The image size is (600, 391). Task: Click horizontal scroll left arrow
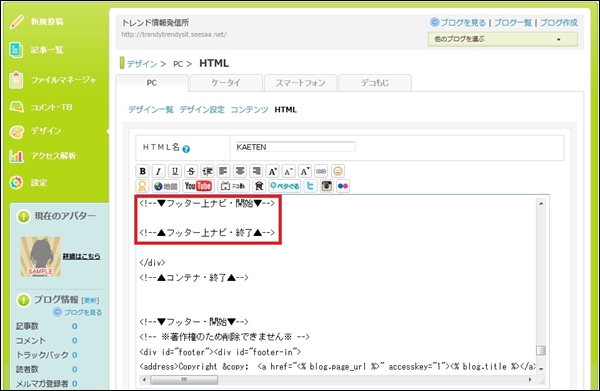(144, 380)
